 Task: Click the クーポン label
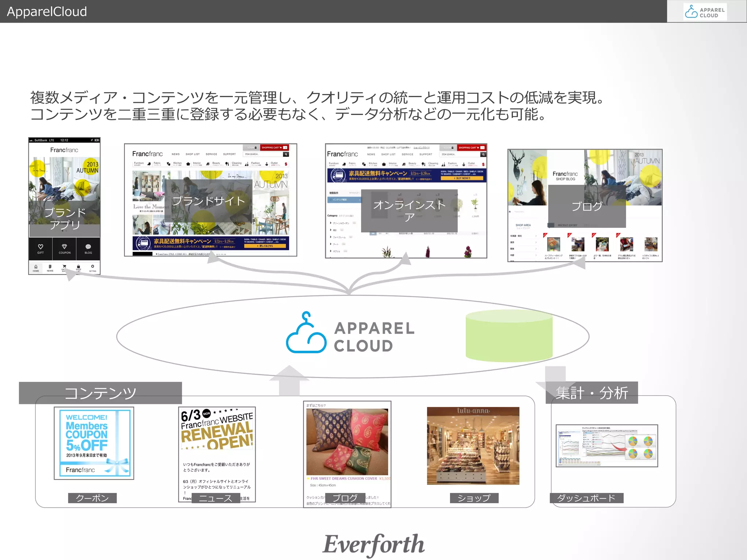tap(92, 498)
